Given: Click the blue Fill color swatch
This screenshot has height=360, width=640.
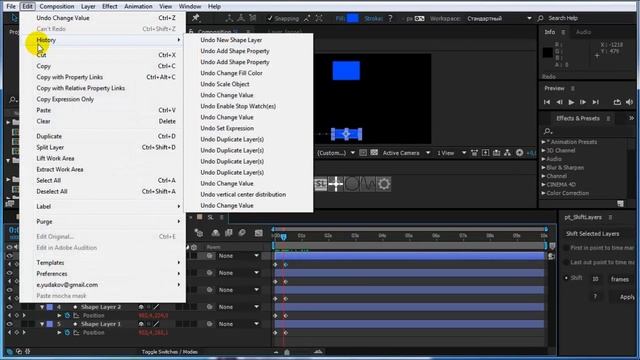Looking at the screenshot, I should (x=353, y=18).
